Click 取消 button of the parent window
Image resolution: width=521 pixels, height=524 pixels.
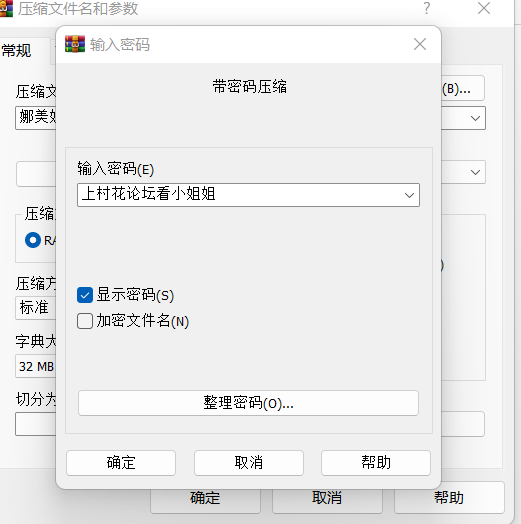pyautogui.click(x=327, y=498)
